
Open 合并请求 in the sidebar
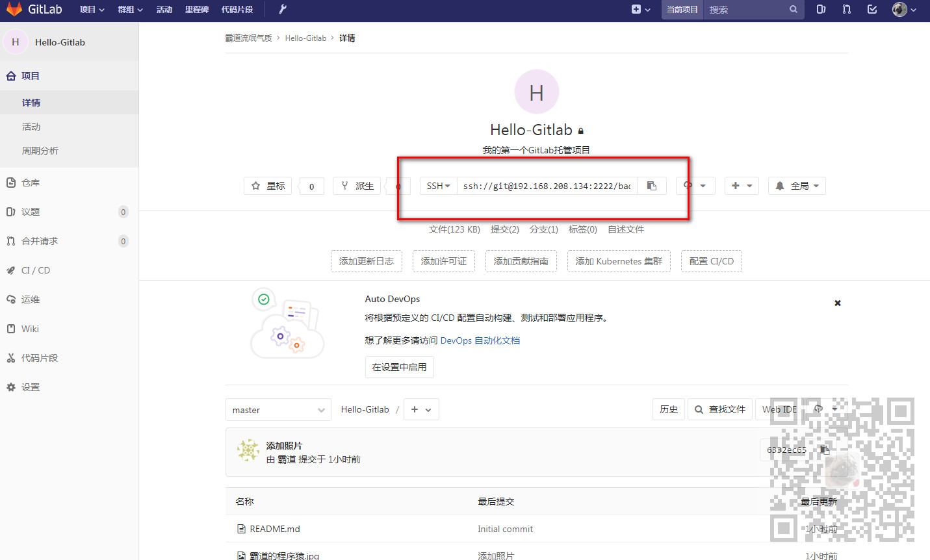(69, 241)
